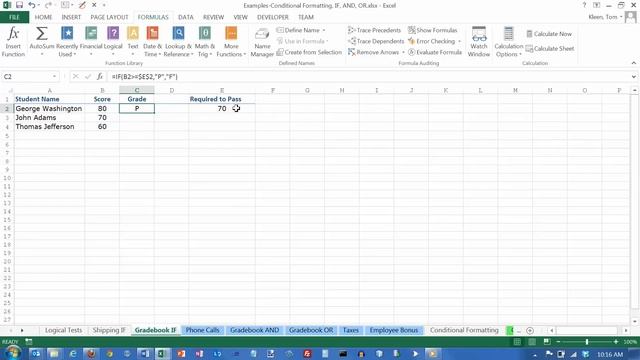
Task: Open the Gradebook OR sheet tab
Action: tap(311, 330)
